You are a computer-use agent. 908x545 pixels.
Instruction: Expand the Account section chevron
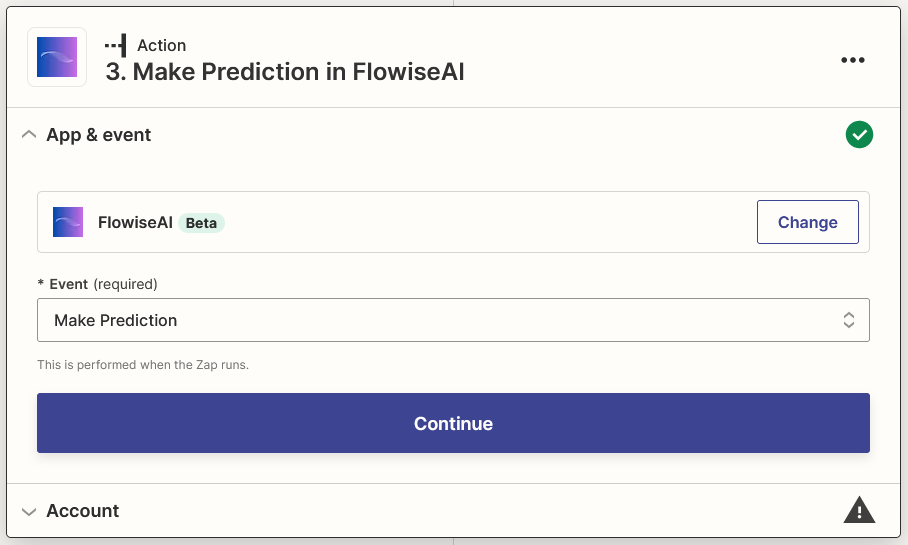coord(29,511)
